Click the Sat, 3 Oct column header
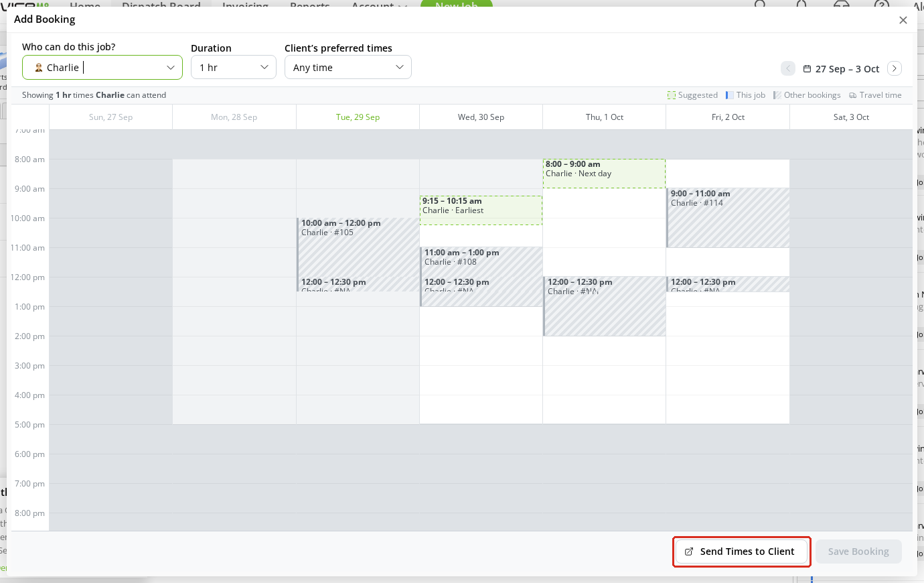The image size is (924, 583). [x=851, y=117]
